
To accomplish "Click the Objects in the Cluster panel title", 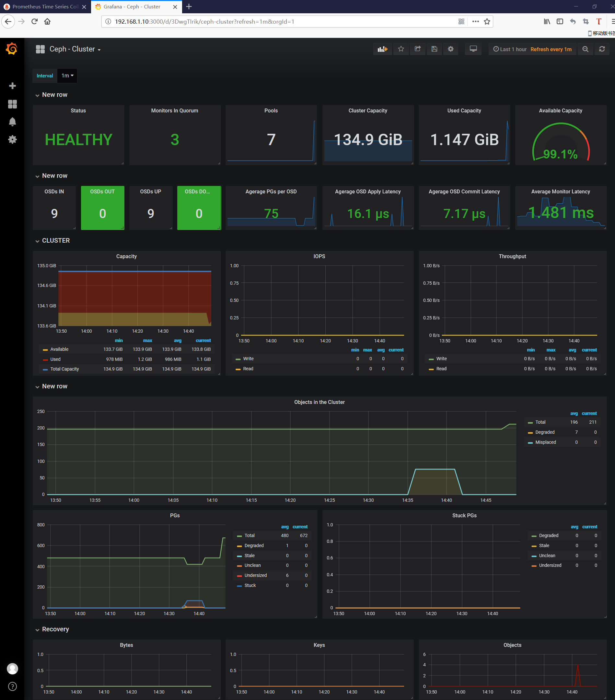I will (x=319, y=402).
